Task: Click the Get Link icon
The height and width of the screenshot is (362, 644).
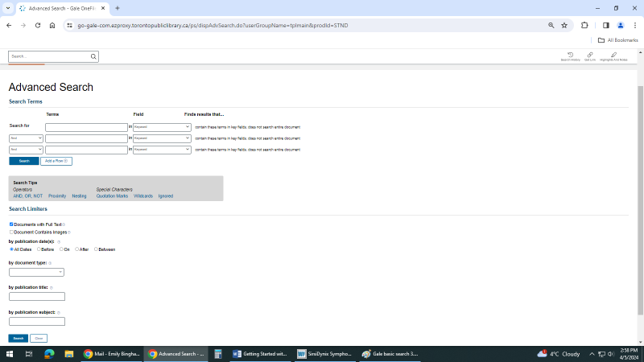Action: tap(590, 56)
